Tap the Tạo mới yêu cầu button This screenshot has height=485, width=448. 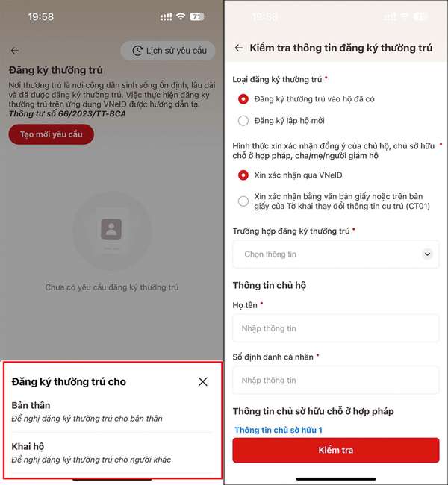[52, 134]
